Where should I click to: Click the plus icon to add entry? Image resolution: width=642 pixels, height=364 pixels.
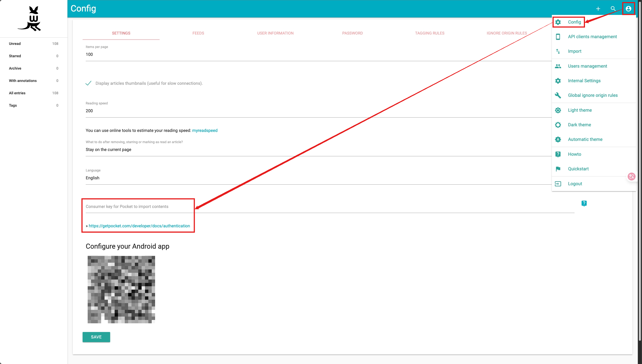tap(598, 9)
